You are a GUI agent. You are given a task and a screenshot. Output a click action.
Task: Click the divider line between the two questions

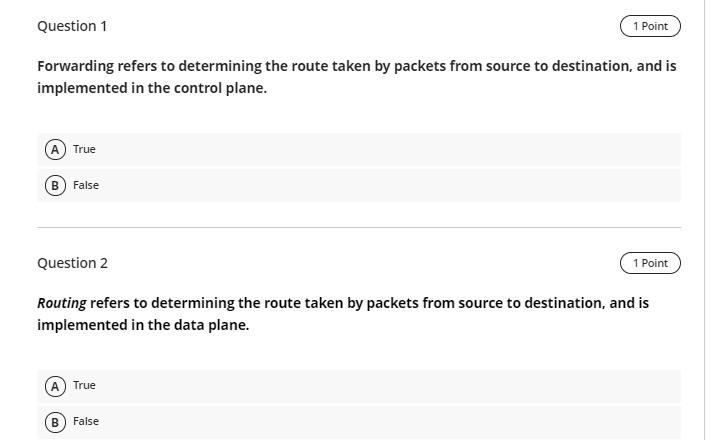359,228
